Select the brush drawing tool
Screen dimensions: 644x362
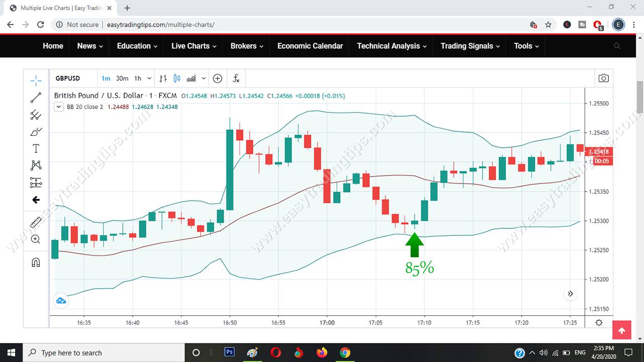click(x=35, y=132)
